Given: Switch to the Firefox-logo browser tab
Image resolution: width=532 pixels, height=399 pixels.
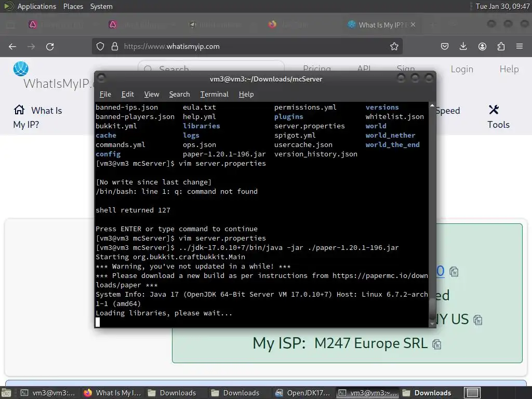Looking at the screenshot, I should click(x=288, y=25).
